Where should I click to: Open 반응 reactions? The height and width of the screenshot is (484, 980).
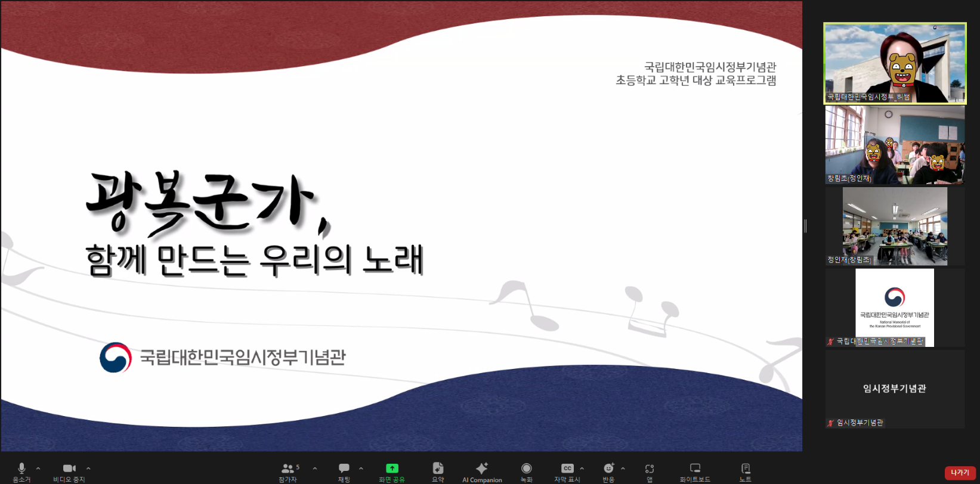[x=608, y=472]
